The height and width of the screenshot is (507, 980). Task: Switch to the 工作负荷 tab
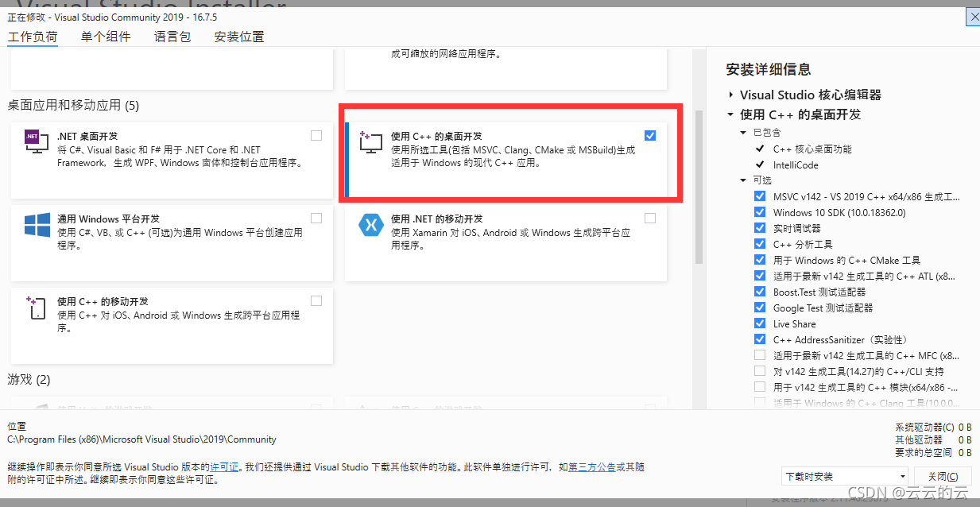[33, 37]
